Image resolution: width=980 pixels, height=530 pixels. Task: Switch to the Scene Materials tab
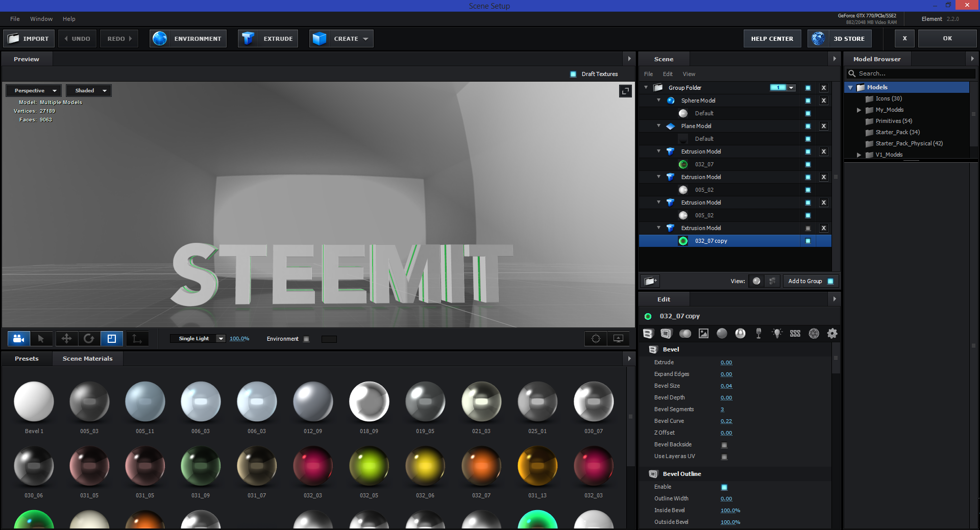coord(87,359)
